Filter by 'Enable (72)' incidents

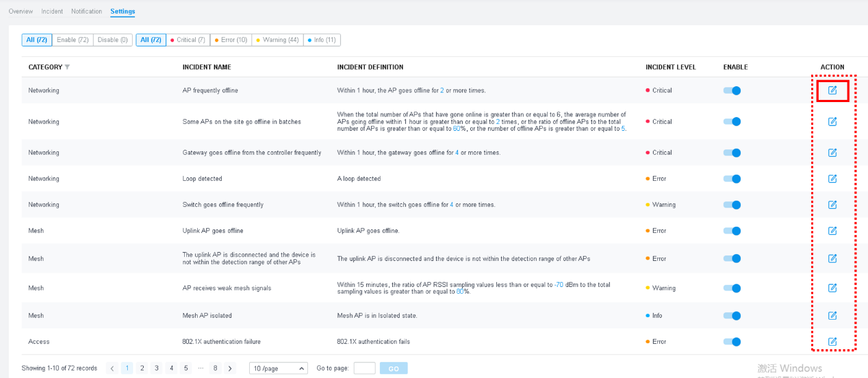(73, 40)
